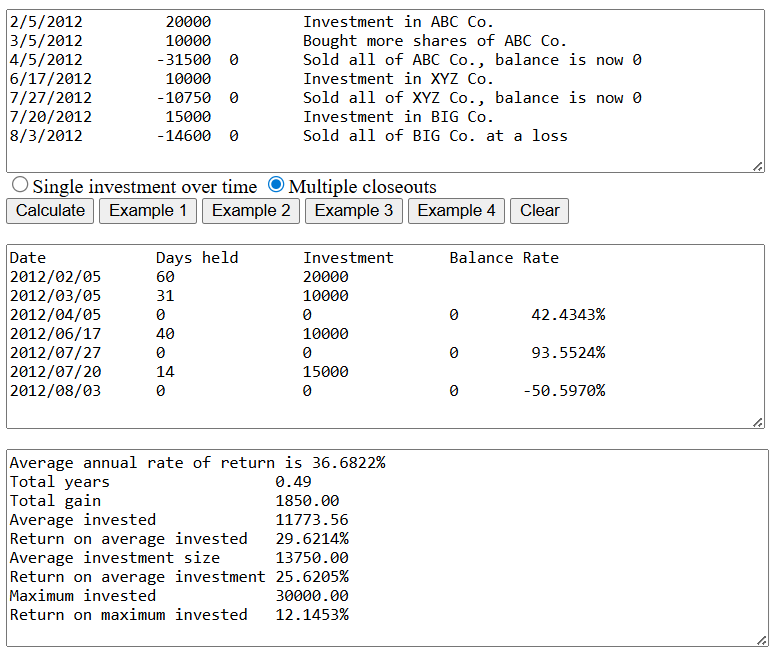The image size is (777, 652).
Task: Load Example 3 data
Action: (354, 211)
